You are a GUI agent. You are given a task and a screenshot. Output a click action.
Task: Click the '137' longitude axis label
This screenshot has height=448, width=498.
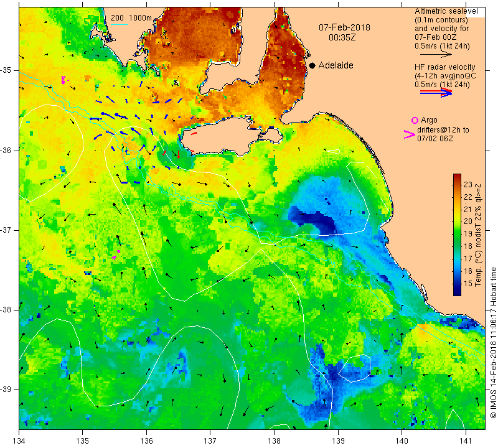[210, 441]
